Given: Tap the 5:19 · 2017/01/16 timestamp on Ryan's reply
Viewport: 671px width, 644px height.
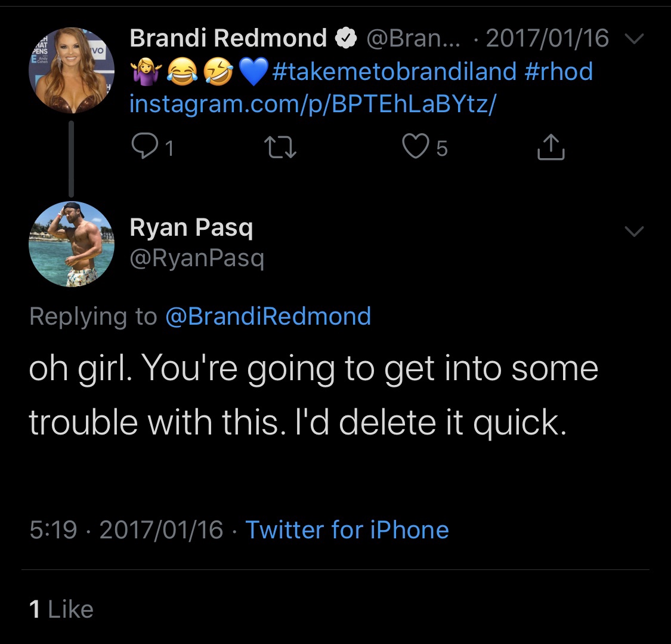Looking at the screenshot, I should pos(126,529).
